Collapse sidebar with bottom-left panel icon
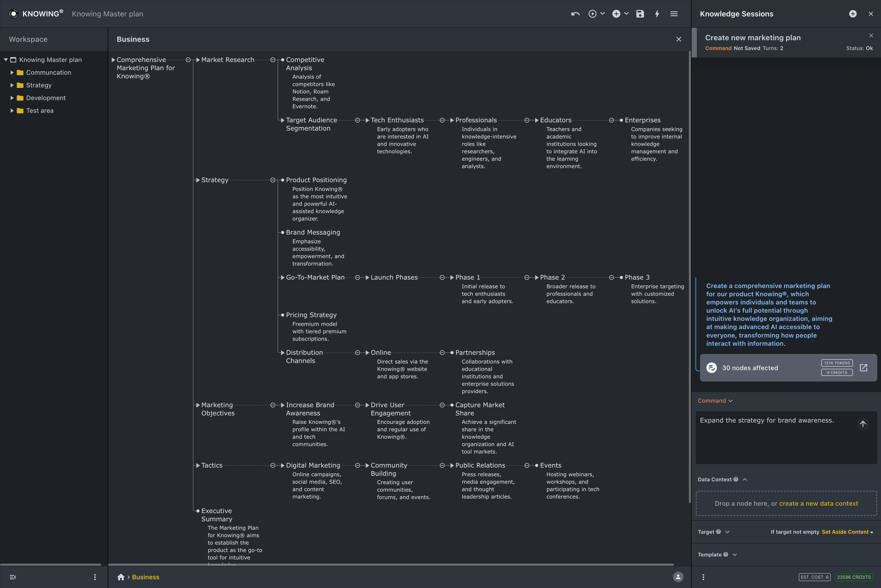Image resolution: width=881 pixels, height=588 pixels. point(13,577)
